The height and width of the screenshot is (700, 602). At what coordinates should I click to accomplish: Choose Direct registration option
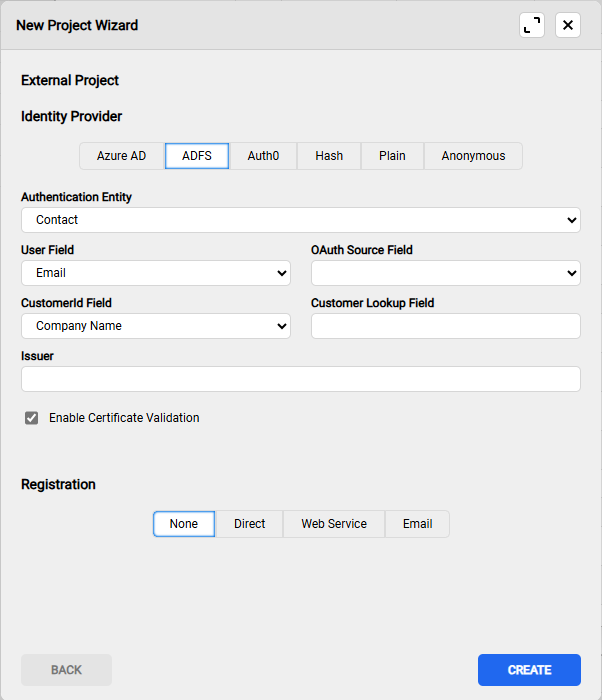tap(250, 524)
